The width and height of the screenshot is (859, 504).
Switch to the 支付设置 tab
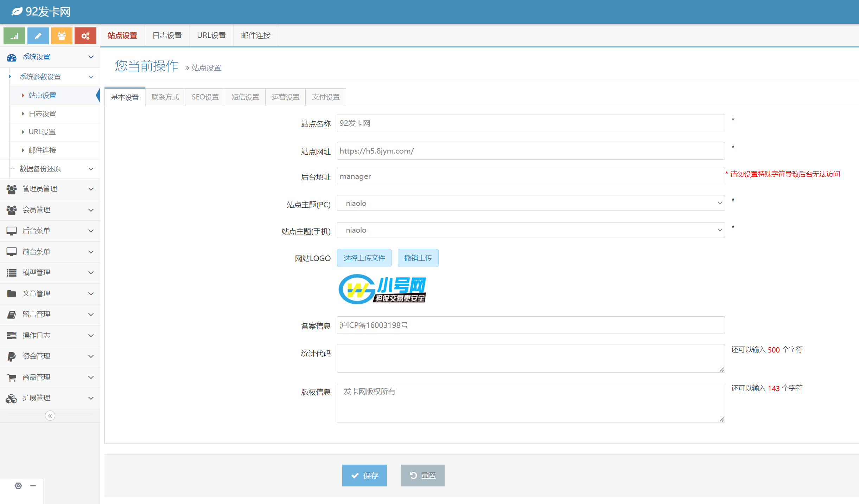point(326,97)
